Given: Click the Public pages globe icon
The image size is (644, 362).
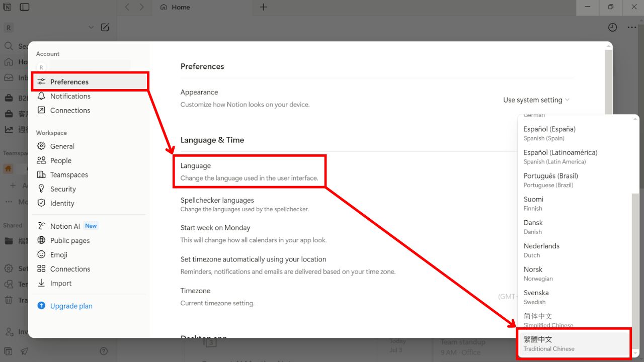Looking at the screenshot, I should point(41,240).
